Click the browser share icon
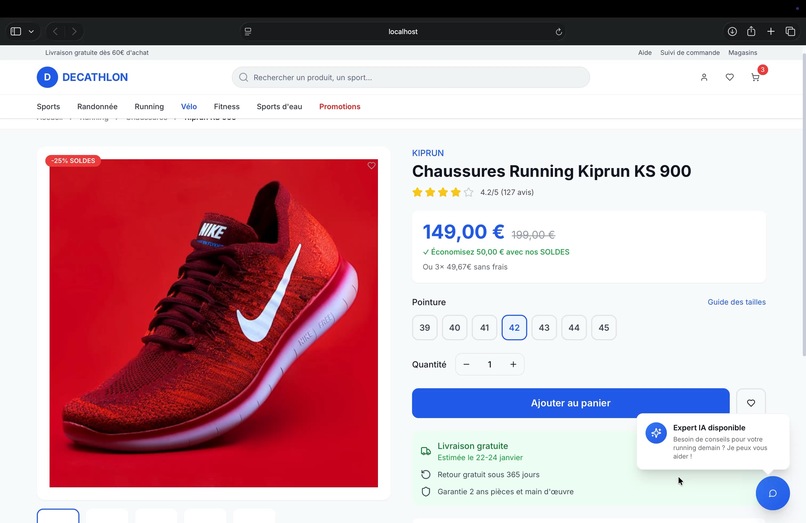This screenshot has width=806, height=523. pyautogui.click(x=751, y=31)
